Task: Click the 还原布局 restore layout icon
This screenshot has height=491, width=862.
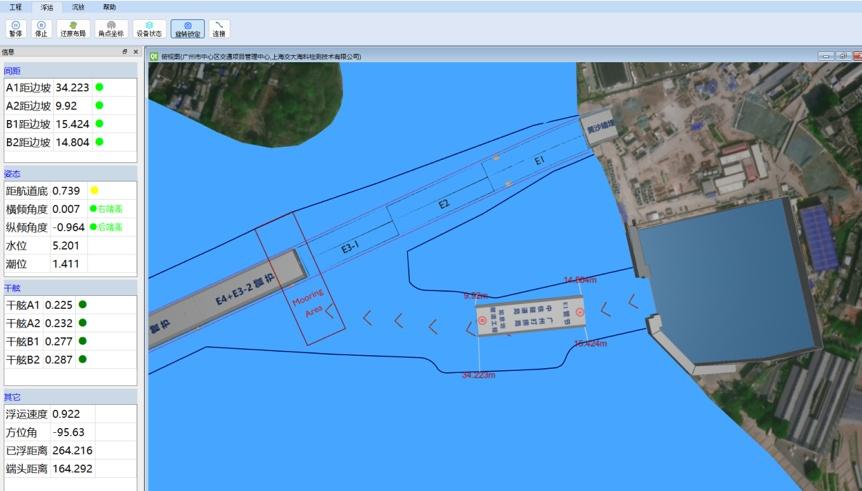Action: tap(73, 28)
